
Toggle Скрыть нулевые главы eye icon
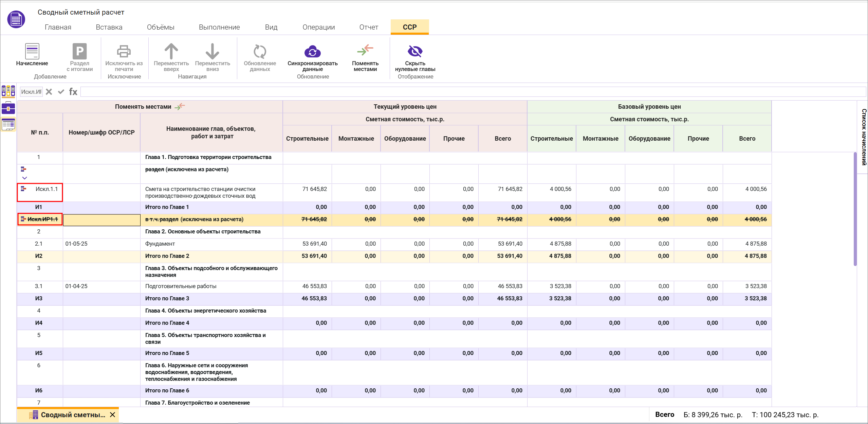click(415, 52)
